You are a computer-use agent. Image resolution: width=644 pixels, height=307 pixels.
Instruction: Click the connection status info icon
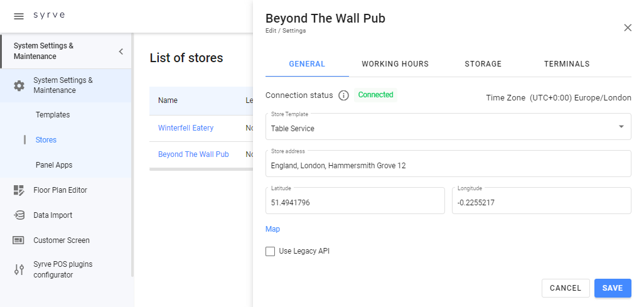pos(343,95)
